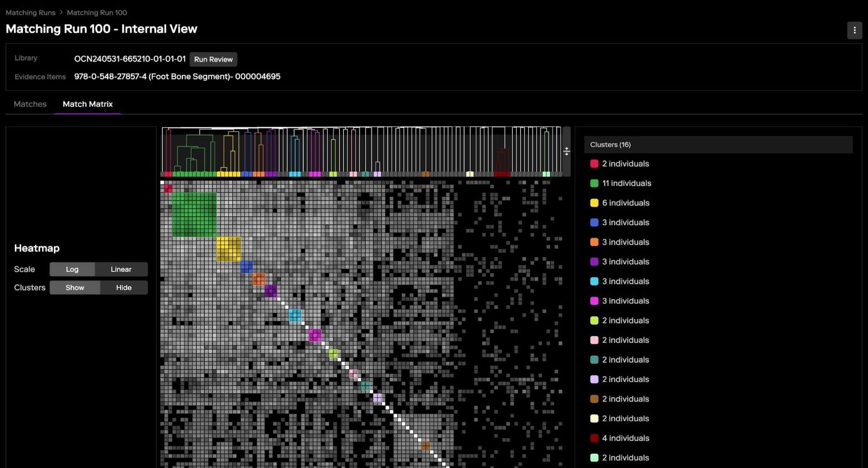Click the breadcrumb chevron separator
This screenshot has height=468, width=868.
(x=61, y=13)
